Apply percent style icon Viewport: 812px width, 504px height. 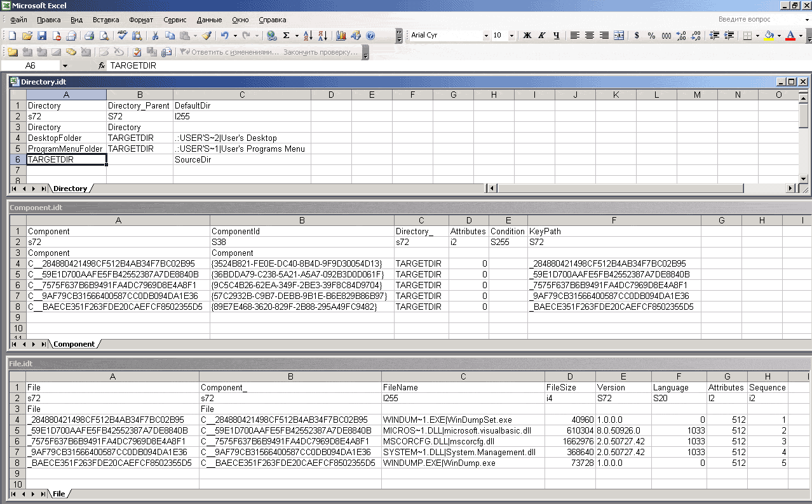(651, 36)
